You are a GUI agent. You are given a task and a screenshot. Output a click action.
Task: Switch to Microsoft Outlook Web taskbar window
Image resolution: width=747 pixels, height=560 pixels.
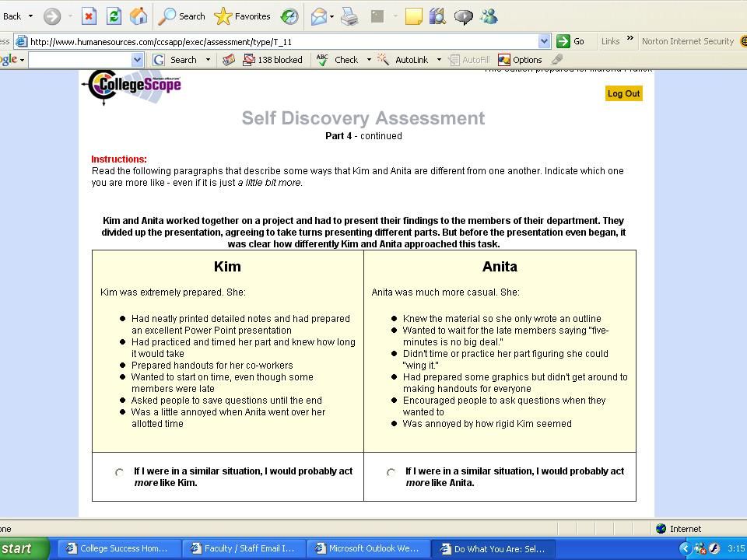coord(368,548)
